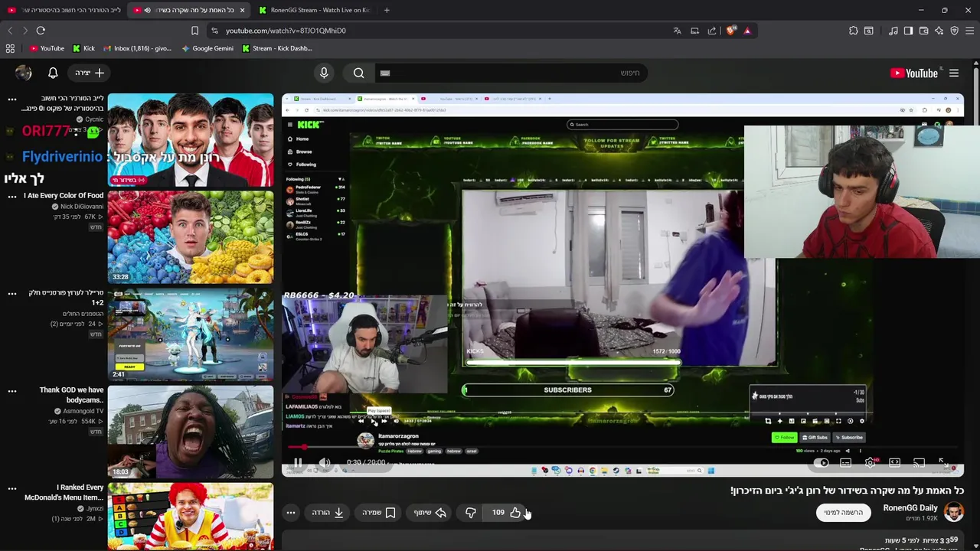Switch to RonenGG Stream Kick tab
Screen dimensions: 980x551
(314, 10)
